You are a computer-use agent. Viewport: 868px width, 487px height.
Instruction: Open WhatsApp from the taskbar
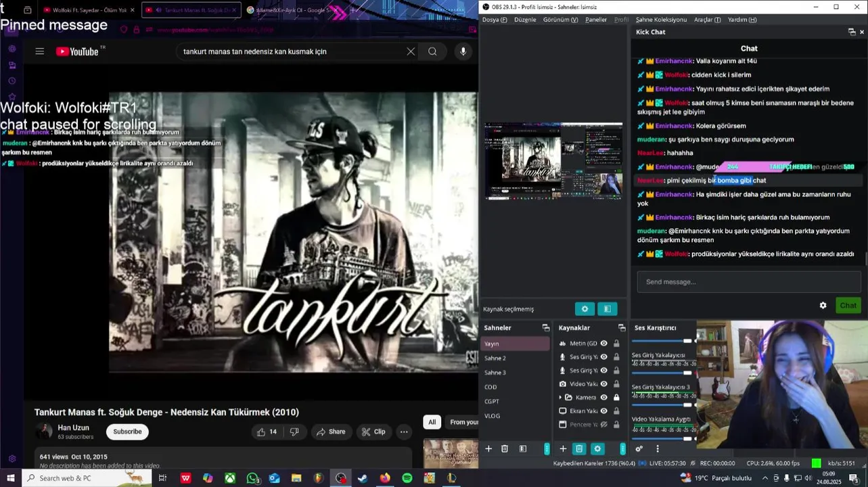pyautogui.click(x=252, y=478)
